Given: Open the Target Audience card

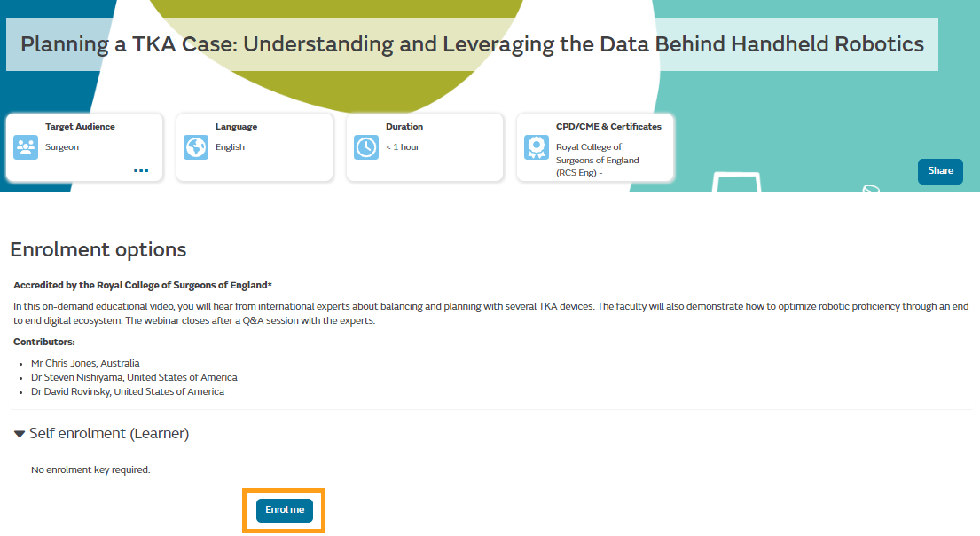Looking at the screenshot, I should pos(84,147).
